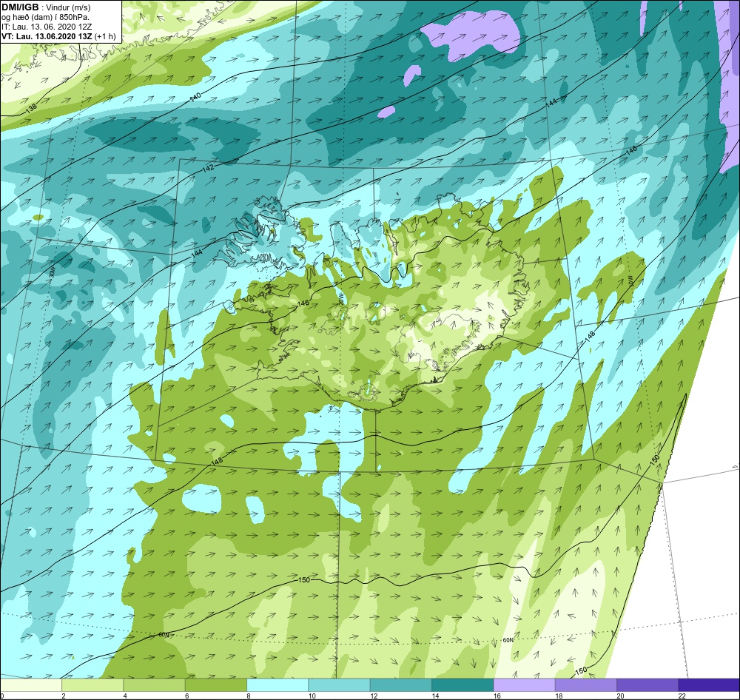Click the 'VT: Lau. 13.06.2020 13Z (+1 h)' line
The width and height of the screenshot is (740, 700).
point(58,36)
